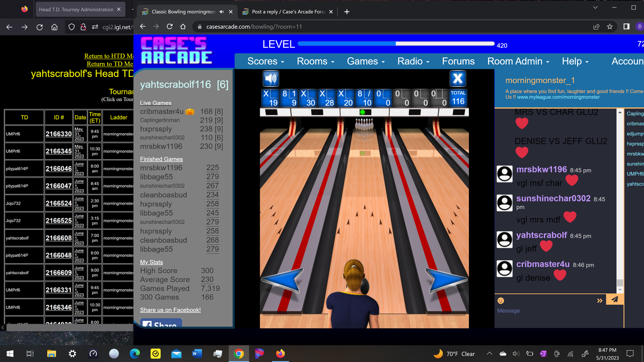Click cribmaster4u avatar in chat
The width and height of the screenshot is (644, 362).
click(505, 268)
